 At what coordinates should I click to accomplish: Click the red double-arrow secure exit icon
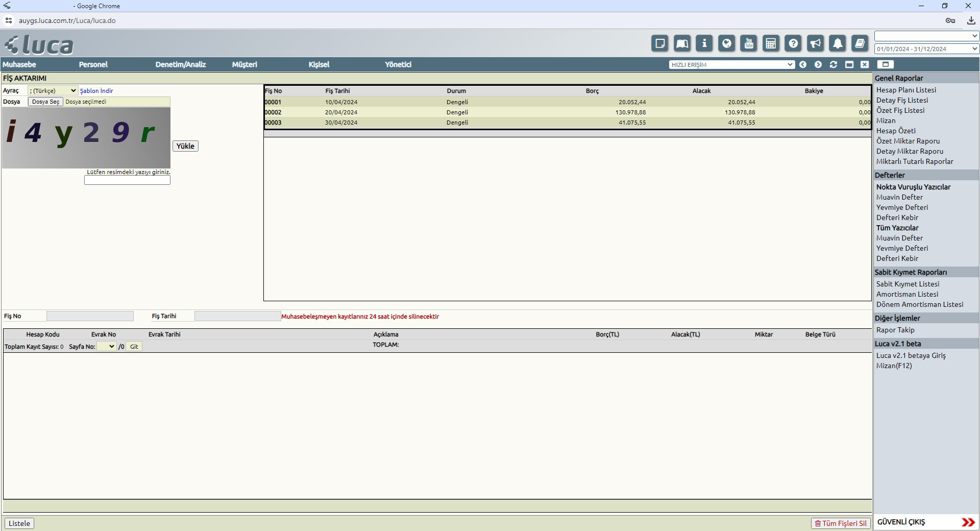coord(968,522)
